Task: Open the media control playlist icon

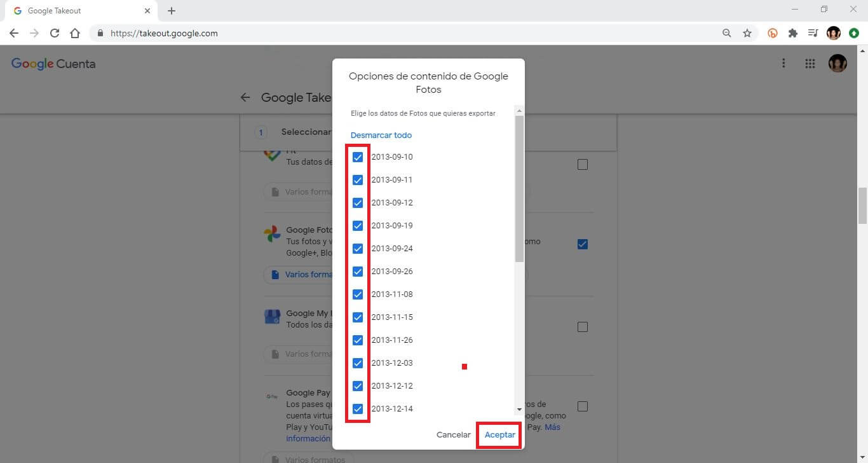Action: pos(813,33)
